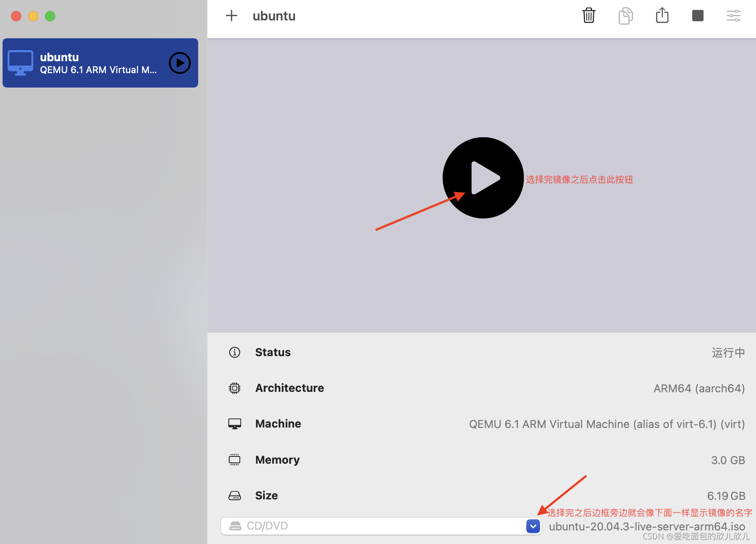Click the Size disk icon

pyautogui.click(x=235, y=496)
